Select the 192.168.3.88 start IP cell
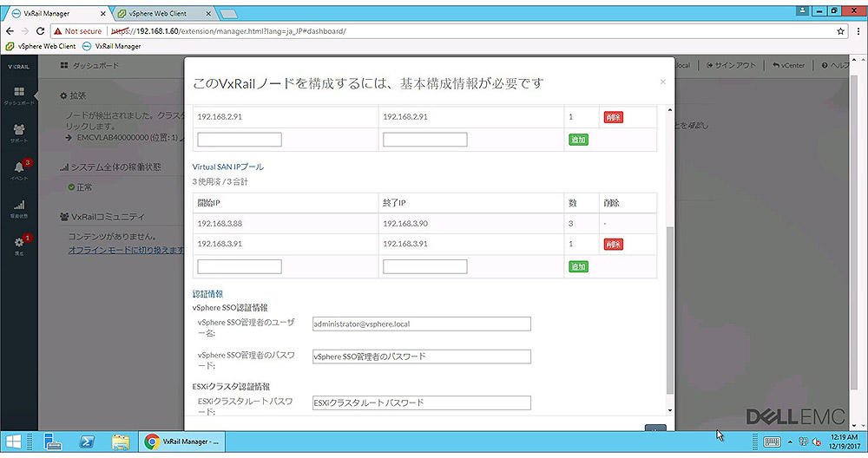Screen dimensions: 868x458 coord(285,224)
